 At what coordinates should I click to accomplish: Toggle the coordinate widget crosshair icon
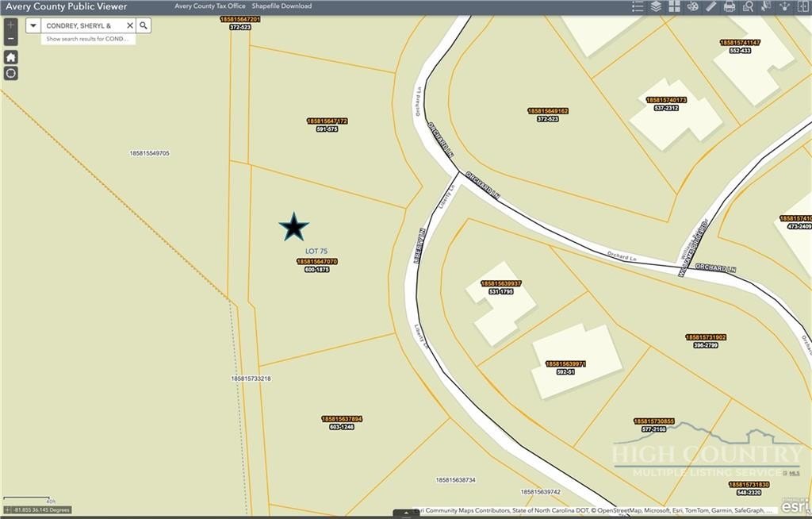pyautogui.click(x=7, y=510)
